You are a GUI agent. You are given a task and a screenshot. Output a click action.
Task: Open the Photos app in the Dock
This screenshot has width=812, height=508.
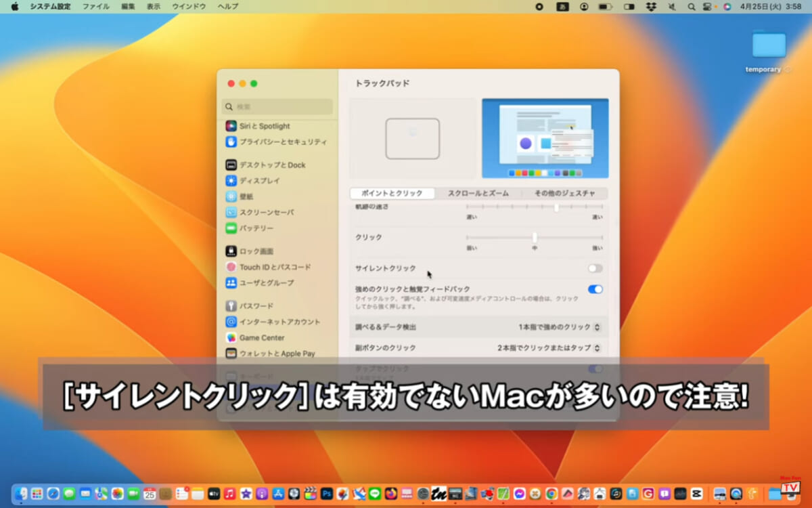[118, 494]
